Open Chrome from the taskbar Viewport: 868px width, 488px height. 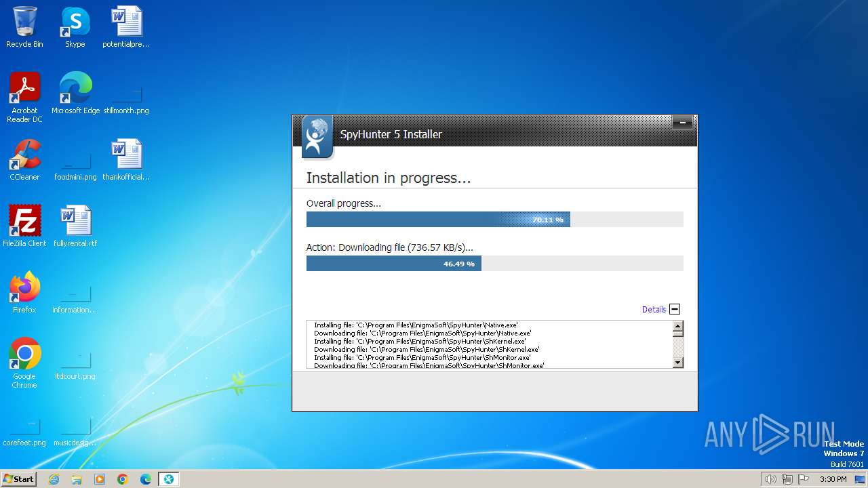123,479
